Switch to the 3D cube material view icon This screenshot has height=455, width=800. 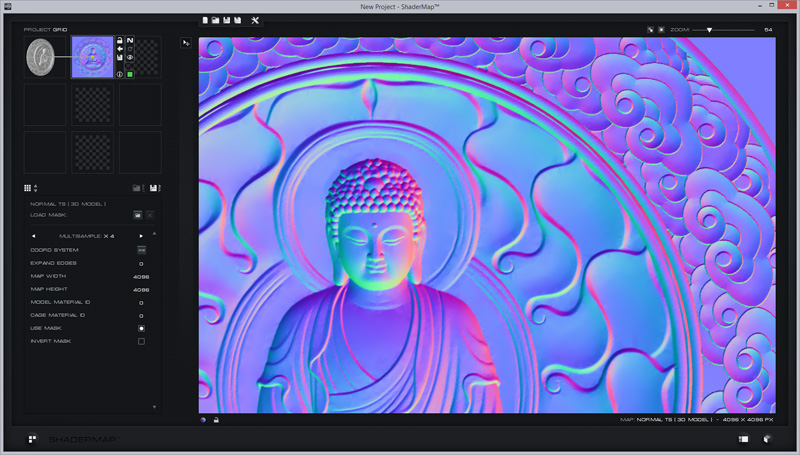[x=767, y=439]
